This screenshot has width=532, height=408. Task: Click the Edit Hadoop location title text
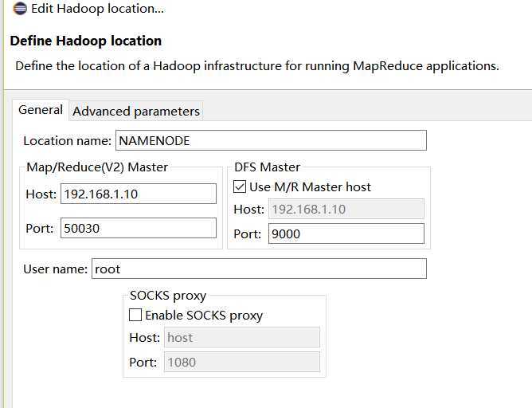(97, 10)
